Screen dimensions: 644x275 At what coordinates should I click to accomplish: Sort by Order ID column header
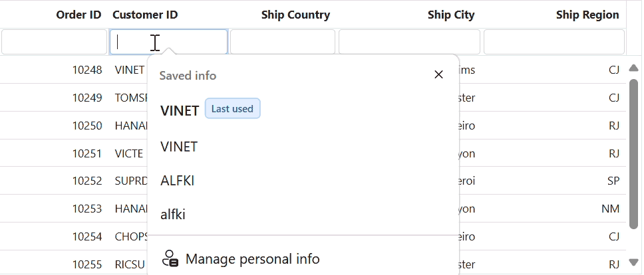[x=79, y=15]
